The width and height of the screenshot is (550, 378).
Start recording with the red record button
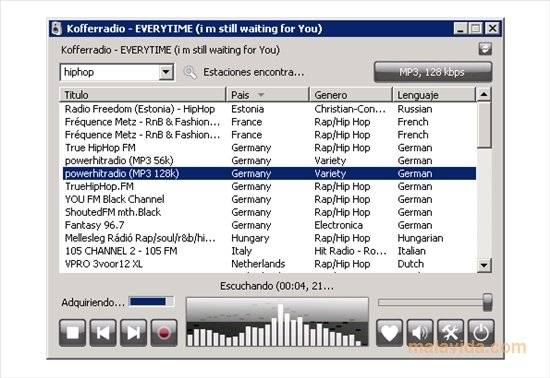pyautogui.click(x=164, y=332)
